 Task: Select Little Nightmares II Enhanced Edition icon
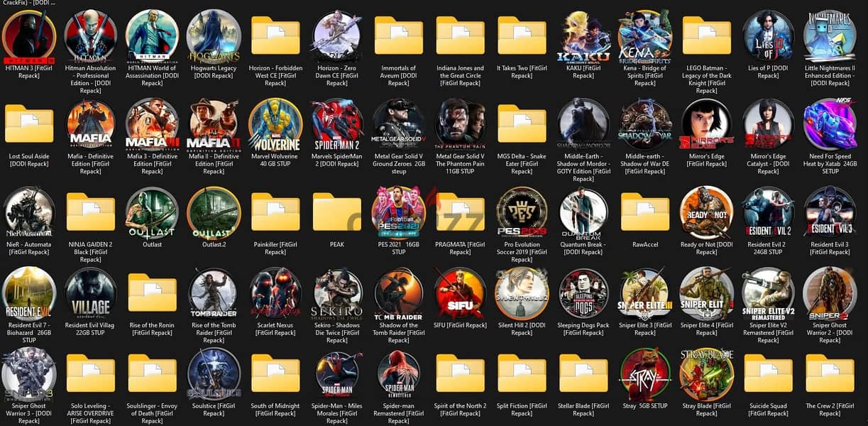[x=830, y=37]
